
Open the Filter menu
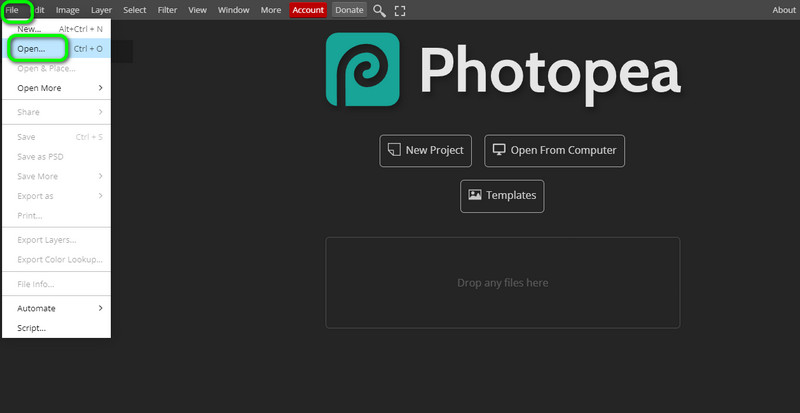point(167,10)
